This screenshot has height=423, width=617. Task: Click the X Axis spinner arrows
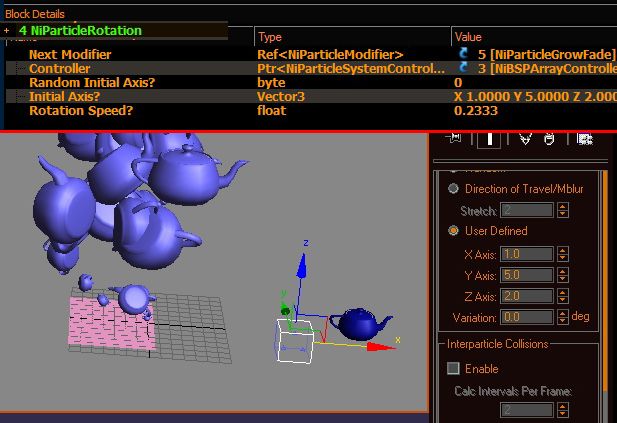click(563, 254)
